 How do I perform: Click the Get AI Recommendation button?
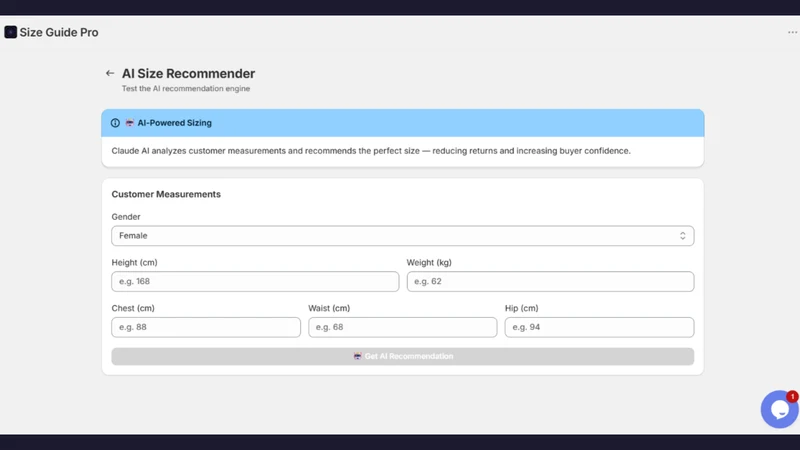pyautogui.click(x=403, y=356)
